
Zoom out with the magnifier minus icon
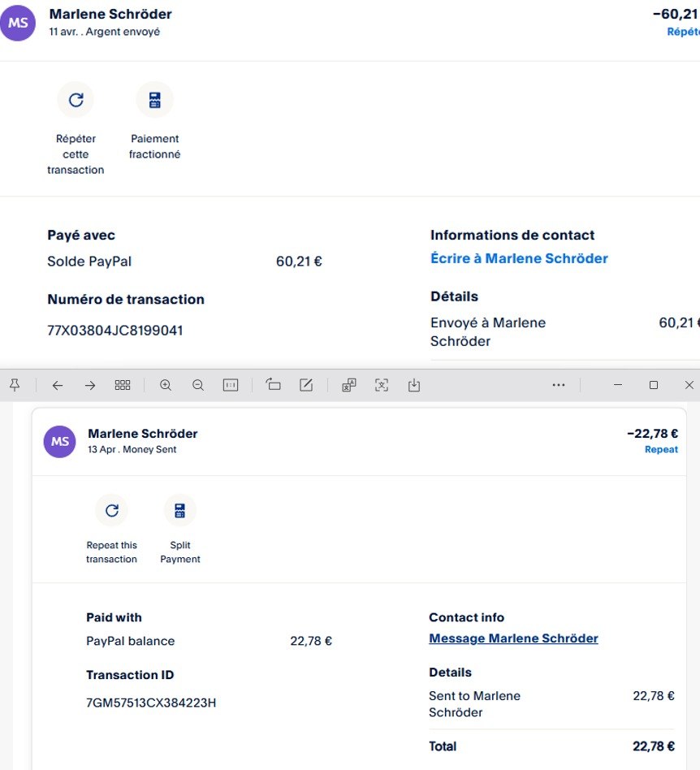click(198, 385)
